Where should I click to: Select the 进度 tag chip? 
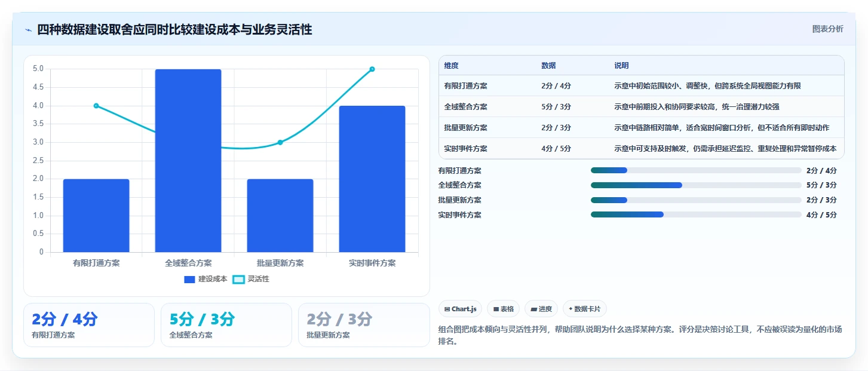tap(541, 309)
